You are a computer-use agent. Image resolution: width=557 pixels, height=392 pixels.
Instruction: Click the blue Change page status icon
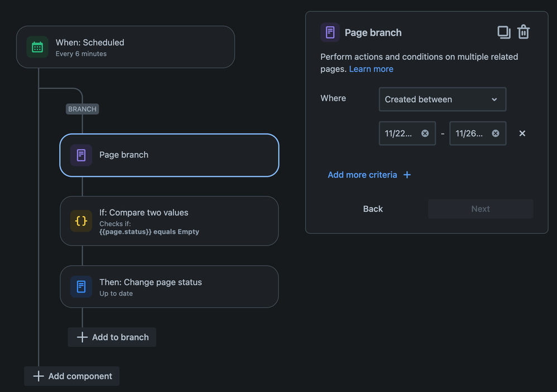tap(81, 287)
